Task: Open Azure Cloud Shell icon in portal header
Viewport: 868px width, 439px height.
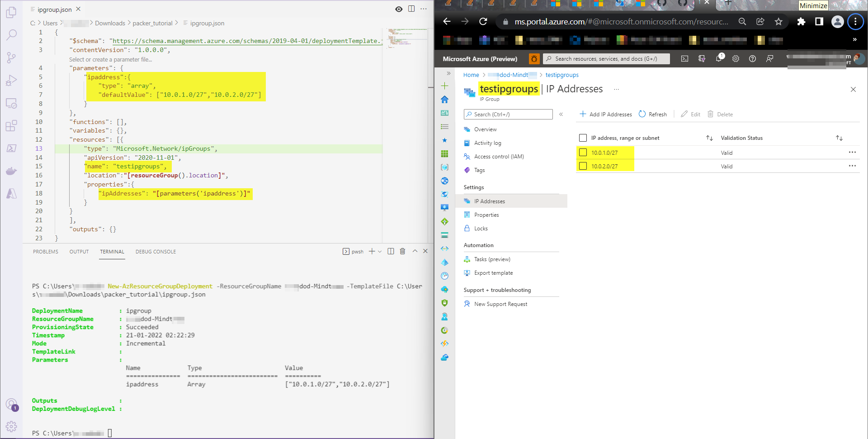Action: (x=684, y=59)
